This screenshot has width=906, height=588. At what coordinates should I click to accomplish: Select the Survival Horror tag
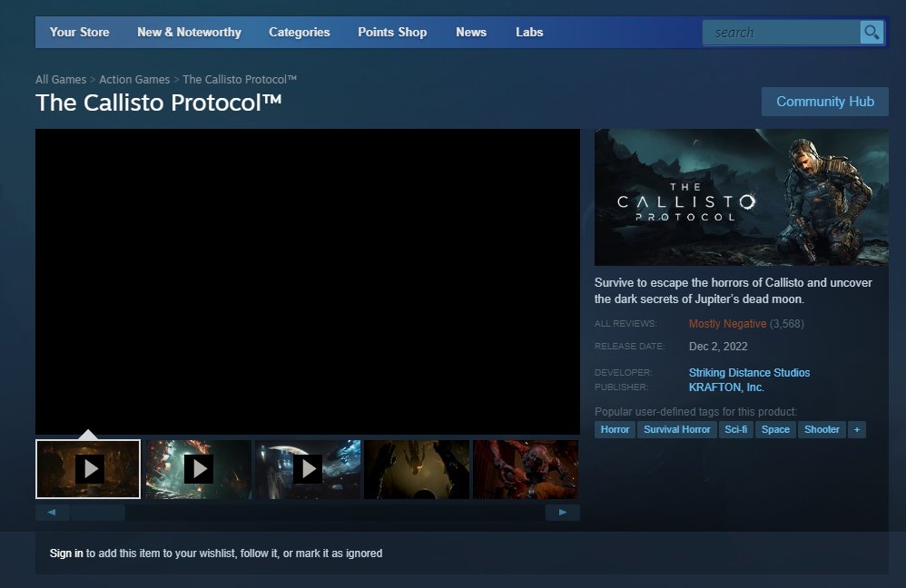click(677, 430)
